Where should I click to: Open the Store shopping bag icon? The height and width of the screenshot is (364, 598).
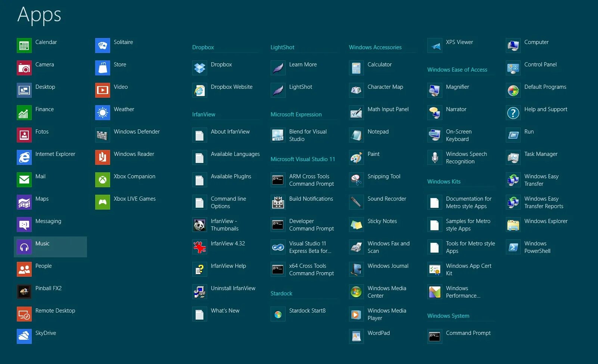click(103, 68)
